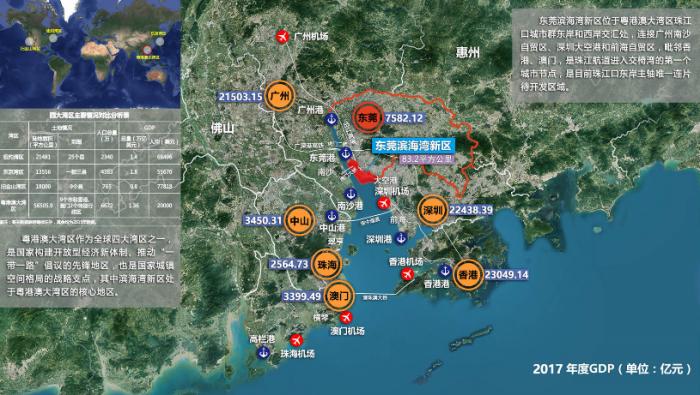The image size is (700, 395).
Task: Click the orange 珠海 city circle
Action: click(327, 264)
